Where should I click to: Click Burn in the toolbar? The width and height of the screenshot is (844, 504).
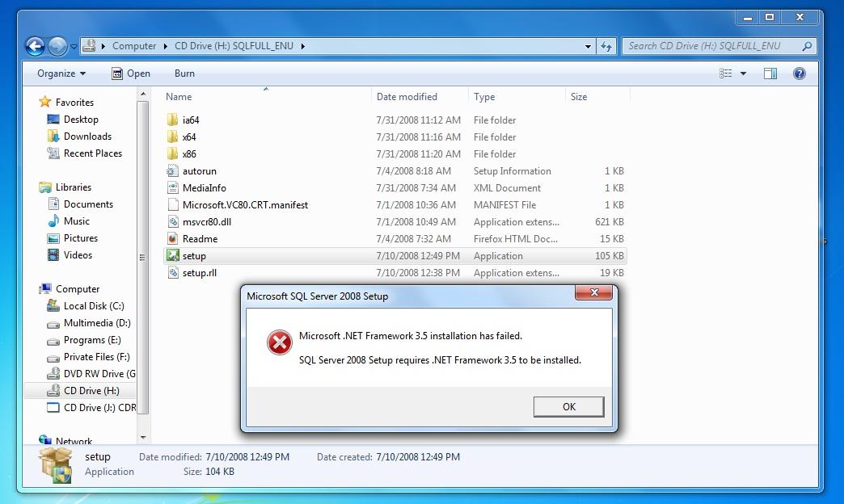[184, 73]
